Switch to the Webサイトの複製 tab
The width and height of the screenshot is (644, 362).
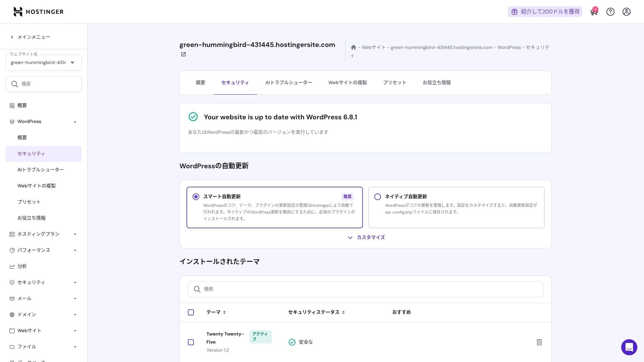point(347,82)
